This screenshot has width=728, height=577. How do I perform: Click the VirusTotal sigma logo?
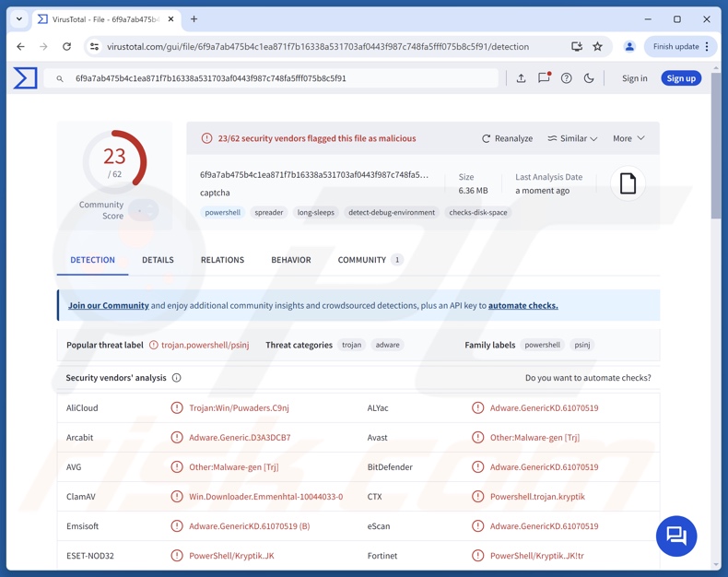[x=25, y=77]
